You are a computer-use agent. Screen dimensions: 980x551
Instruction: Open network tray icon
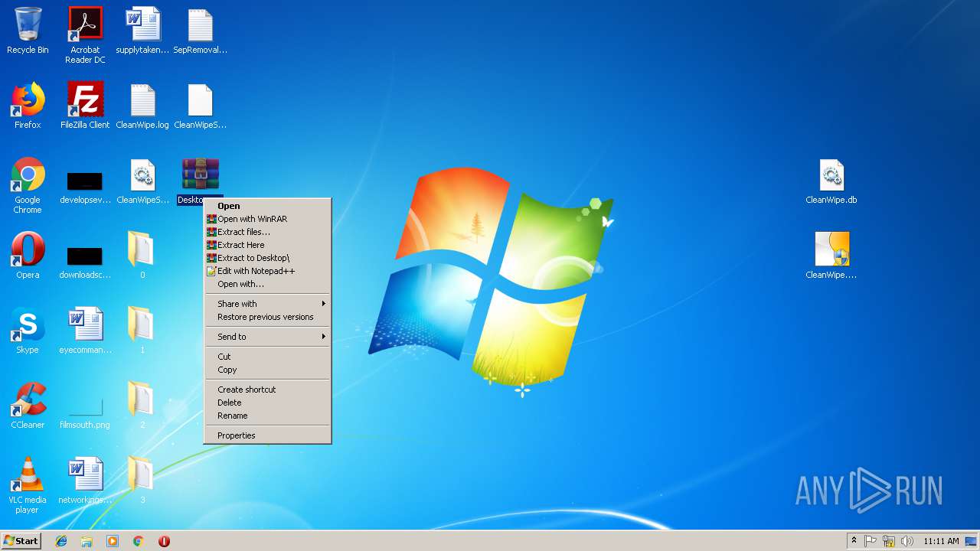click(x=889, y=541)
